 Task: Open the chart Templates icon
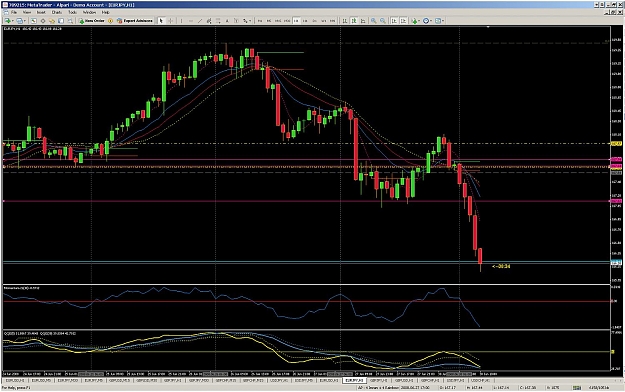click(437, 21)
